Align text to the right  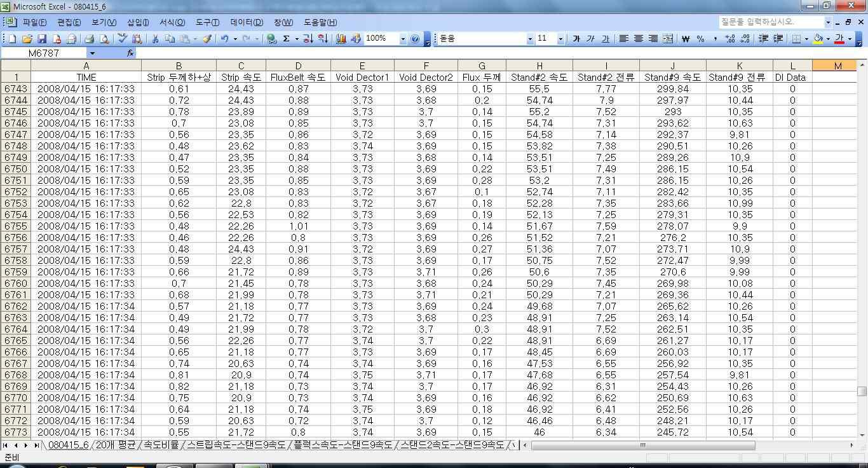(653, 39)
